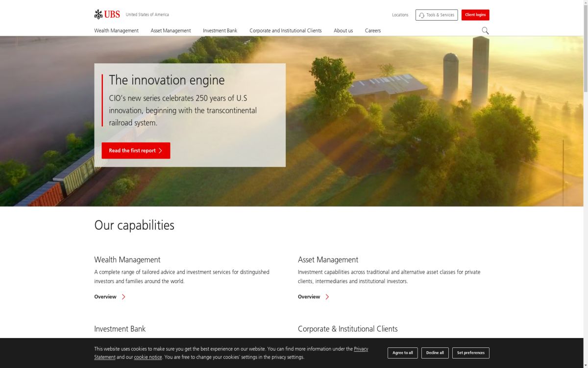
Task: Agree to all cookies
Action: coord(402,353)
